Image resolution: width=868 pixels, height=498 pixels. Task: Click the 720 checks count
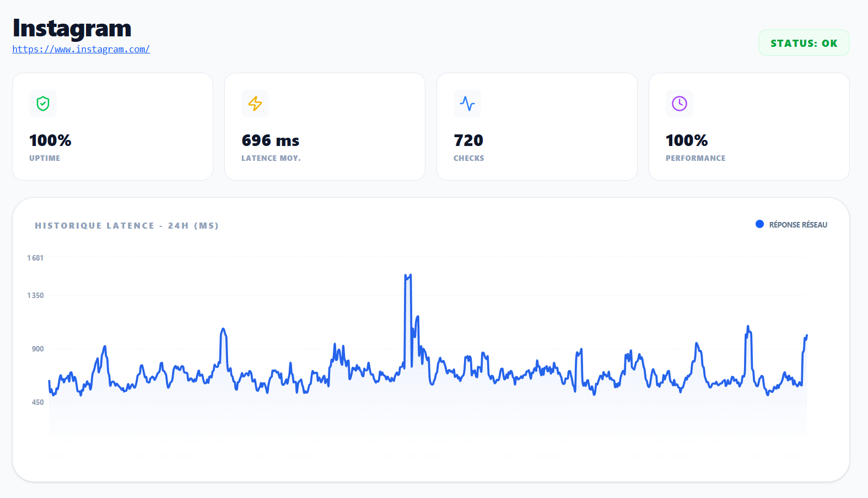click(x=468, y=140)
